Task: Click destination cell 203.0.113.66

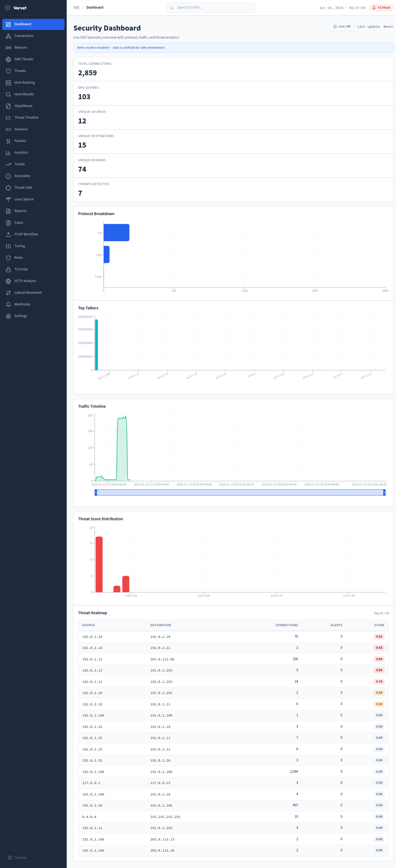Action: 162,659
